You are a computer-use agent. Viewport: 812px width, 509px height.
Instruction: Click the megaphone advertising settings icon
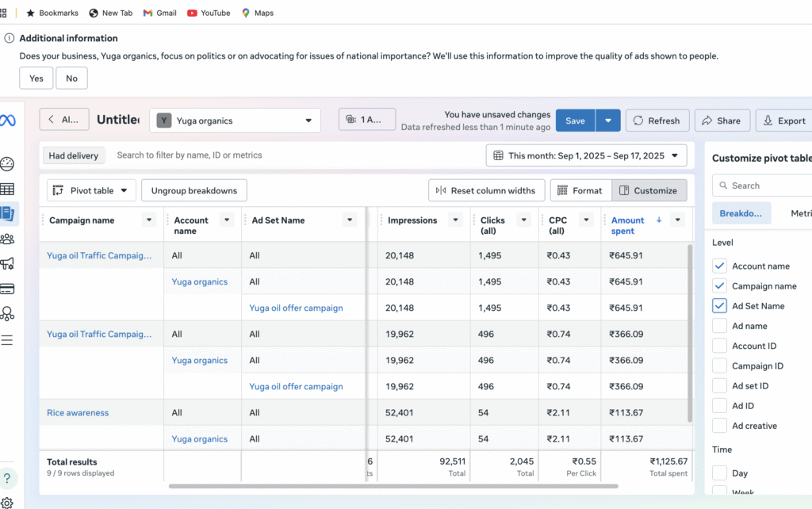coord(7,263)
